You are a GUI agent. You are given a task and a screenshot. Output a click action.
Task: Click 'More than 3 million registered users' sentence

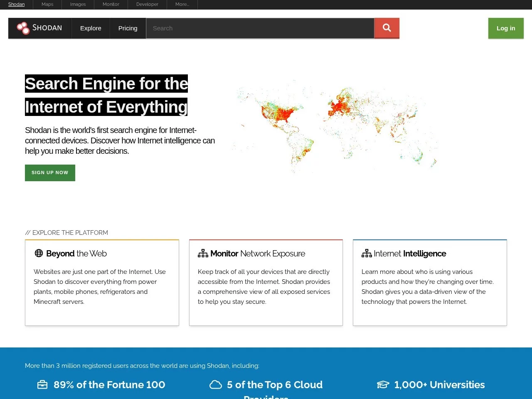pyautogui.click(x=142, y=366)
